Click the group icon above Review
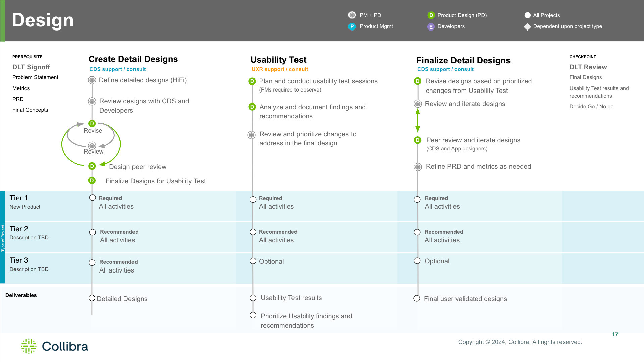 pyautogui.click(x=92, y=145)
